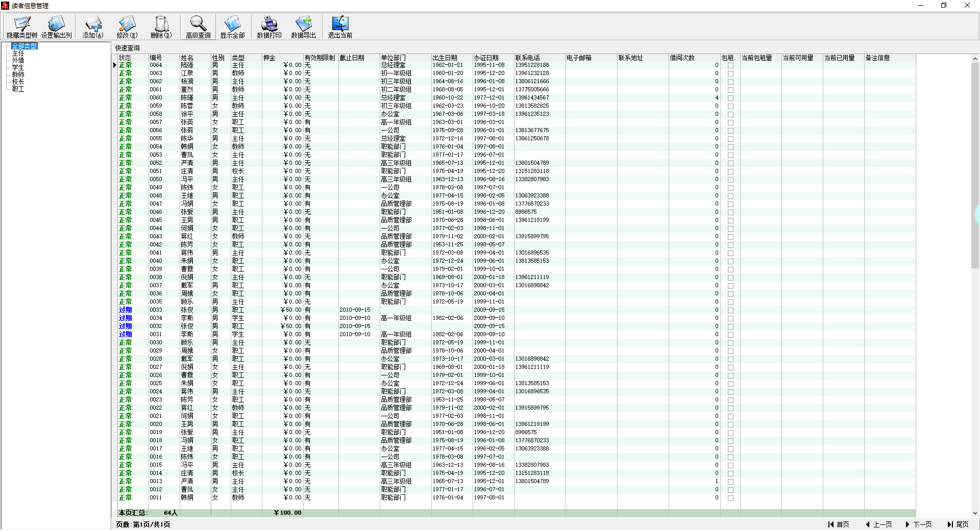Select the 主任 type tree node
The height and width of the screenshot is (530, 980).
[18, 53]
